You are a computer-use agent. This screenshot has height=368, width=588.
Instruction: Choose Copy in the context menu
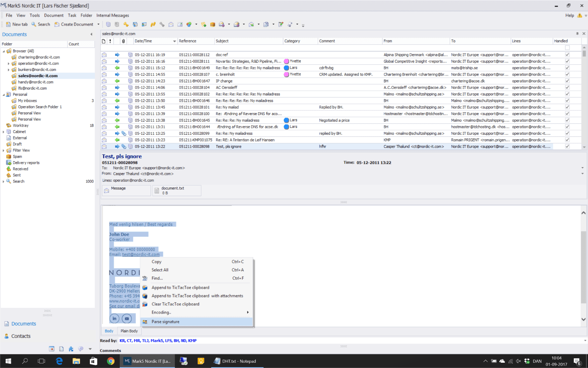196,261
